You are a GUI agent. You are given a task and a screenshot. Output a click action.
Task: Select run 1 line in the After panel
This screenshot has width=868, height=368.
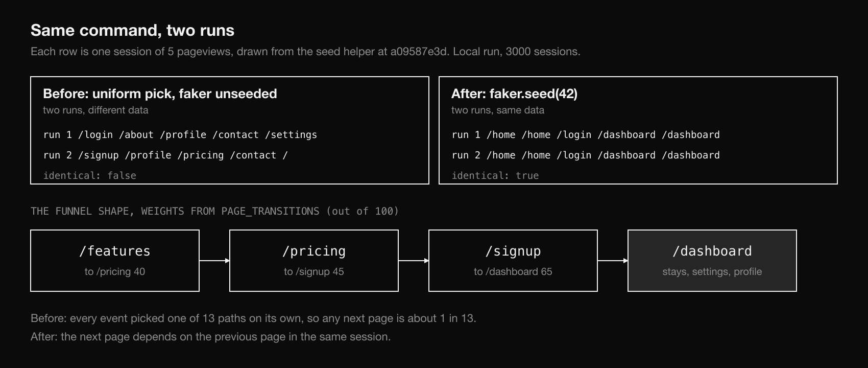[x=586, y=135]
